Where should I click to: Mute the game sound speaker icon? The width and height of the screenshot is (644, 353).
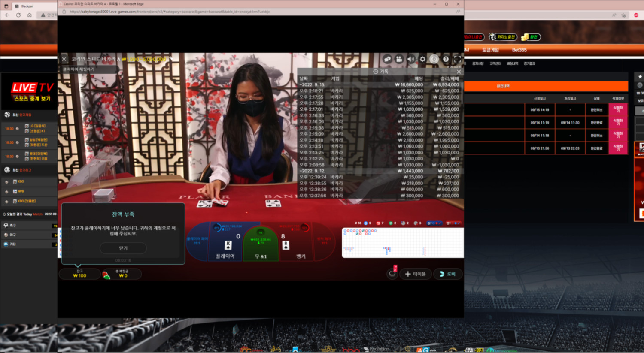pos(411,59)
